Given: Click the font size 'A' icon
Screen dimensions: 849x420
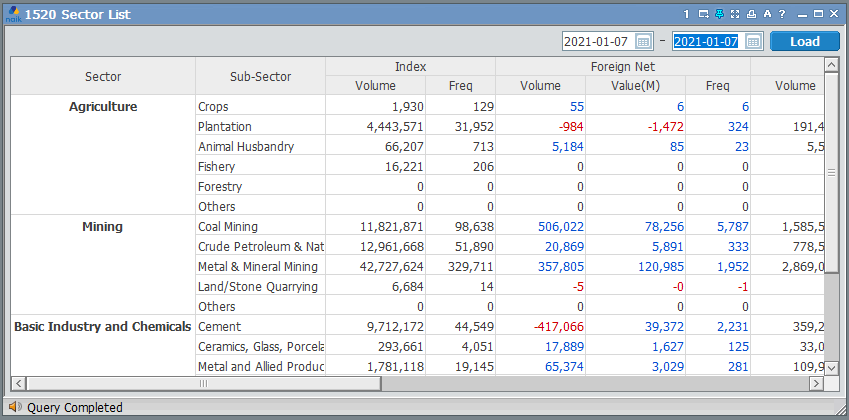Looking at the screenshot, I should [x=767, y=14].
